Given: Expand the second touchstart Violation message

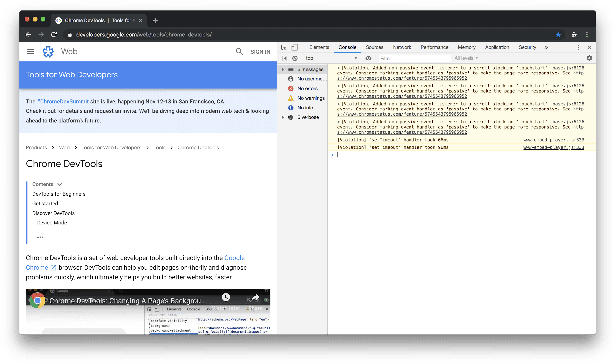Looking at the screenshot, I should pyautogui.click(x=338, y=86).
